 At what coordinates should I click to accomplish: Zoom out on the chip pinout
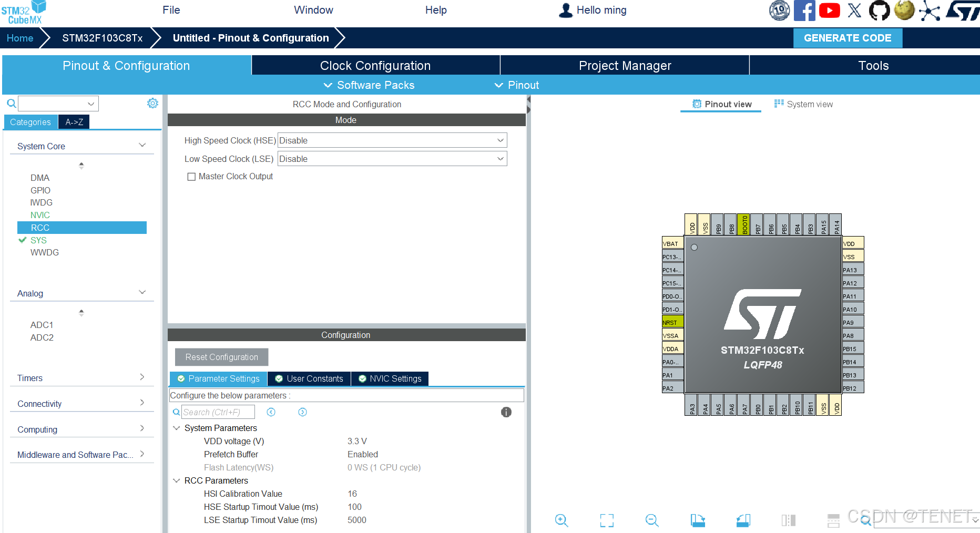(x=652, y=520)
